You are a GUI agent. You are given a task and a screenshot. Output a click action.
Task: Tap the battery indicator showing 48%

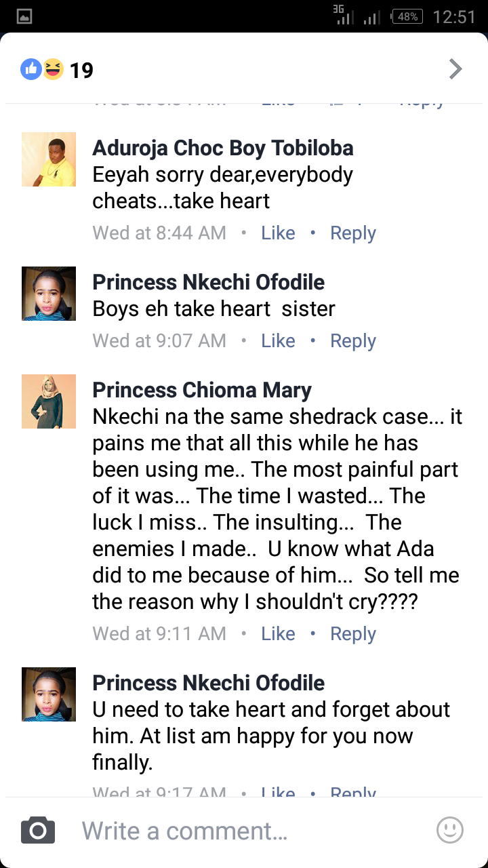pyautogui.click(x=407, y=17)
